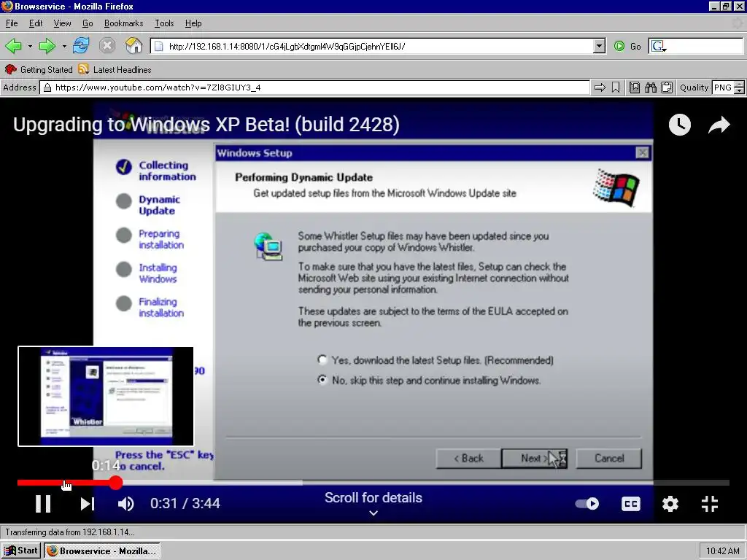Click the Firefox window title bar icon
747x560 pixels.
(7, 6)
